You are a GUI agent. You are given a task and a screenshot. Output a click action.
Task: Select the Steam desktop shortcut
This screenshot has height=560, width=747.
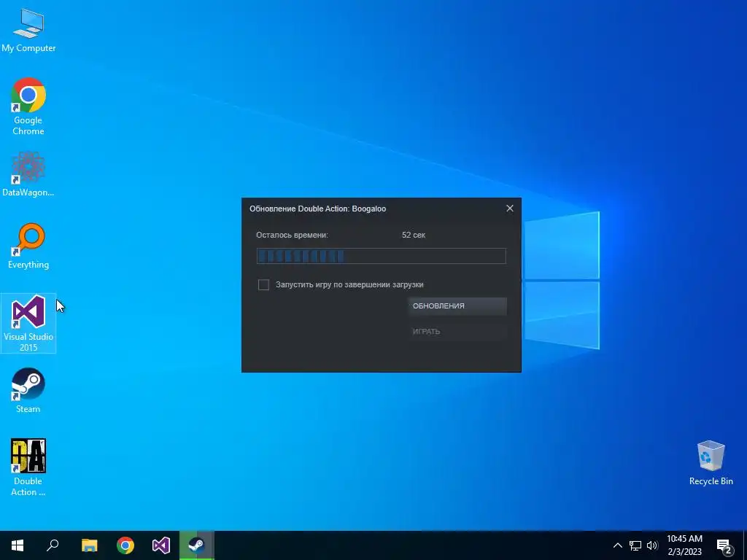click(x=28, y=391)
